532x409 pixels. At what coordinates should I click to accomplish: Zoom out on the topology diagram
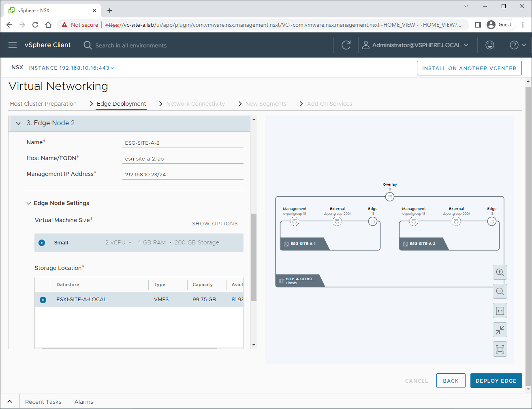tap(500, 291)
